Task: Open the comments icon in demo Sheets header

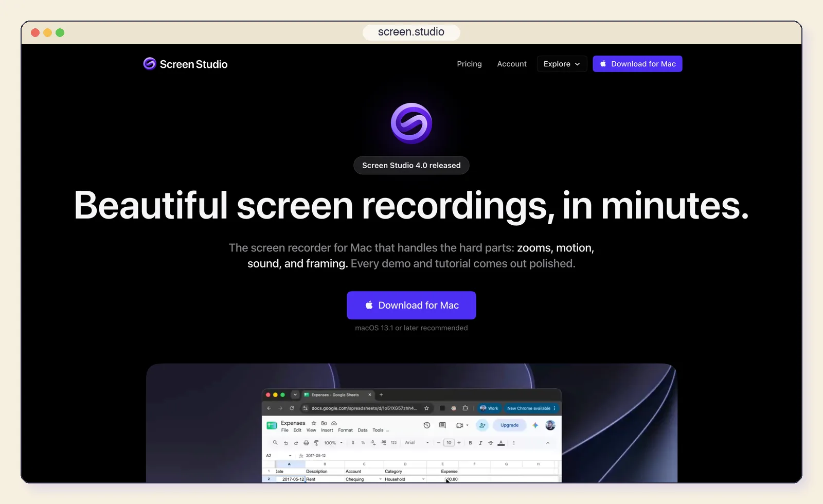Action: [442, 425]
